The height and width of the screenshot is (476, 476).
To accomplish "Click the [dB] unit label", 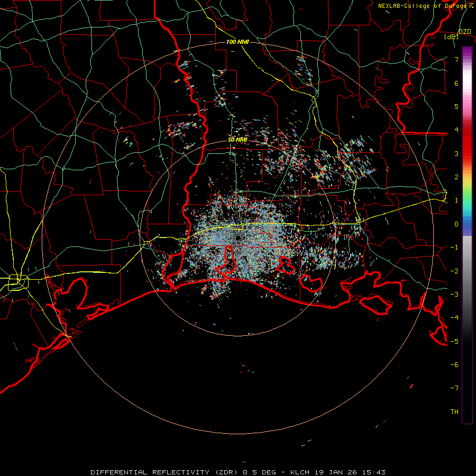I will [452, 37].
